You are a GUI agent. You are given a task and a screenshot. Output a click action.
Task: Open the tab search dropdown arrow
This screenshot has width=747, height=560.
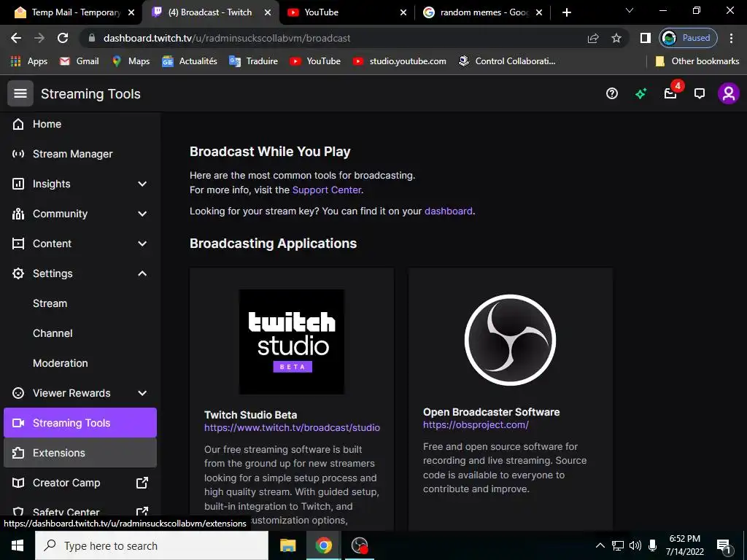point(630,10)
